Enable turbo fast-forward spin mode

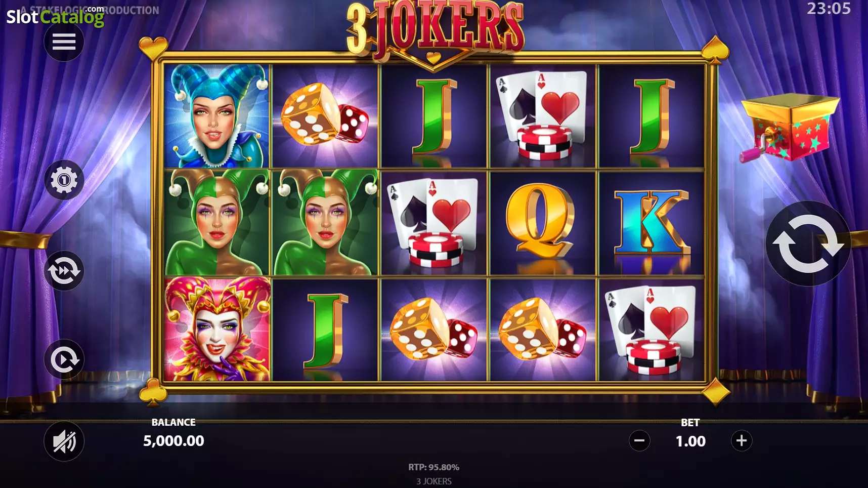(x=64, y=271)
